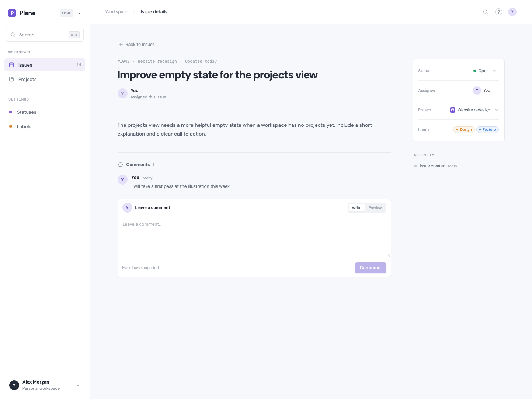This screenshot has height=399, width=532.
Task: Click the user avatar in top bar
Action: click(x=512, y=12)
